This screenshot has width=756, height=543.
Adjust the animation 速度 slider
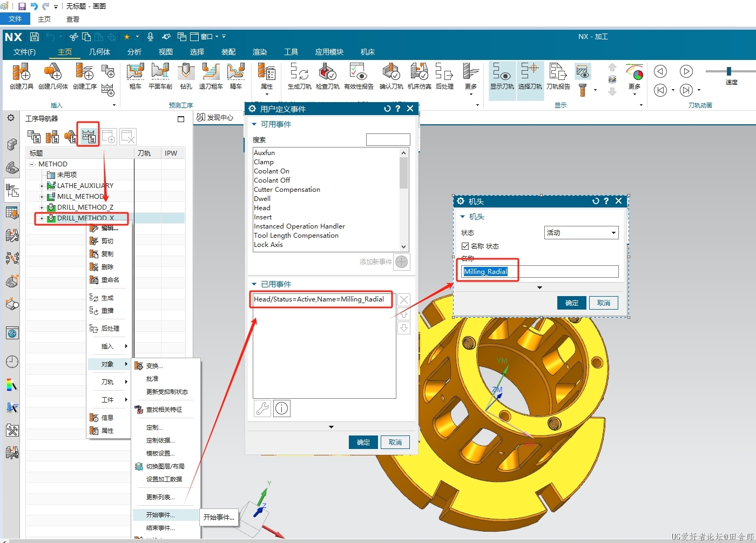click(729, 71)
